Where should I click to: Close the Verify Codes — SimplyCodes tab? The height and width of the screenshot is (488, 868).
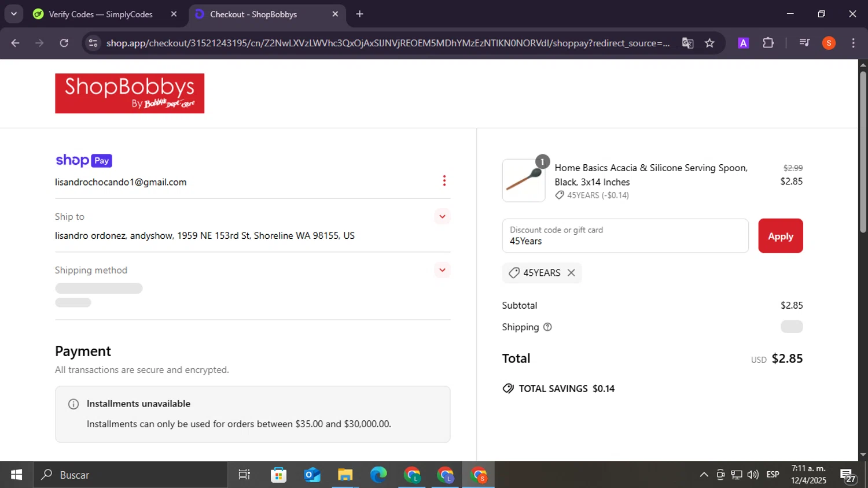tap(174, 14)
